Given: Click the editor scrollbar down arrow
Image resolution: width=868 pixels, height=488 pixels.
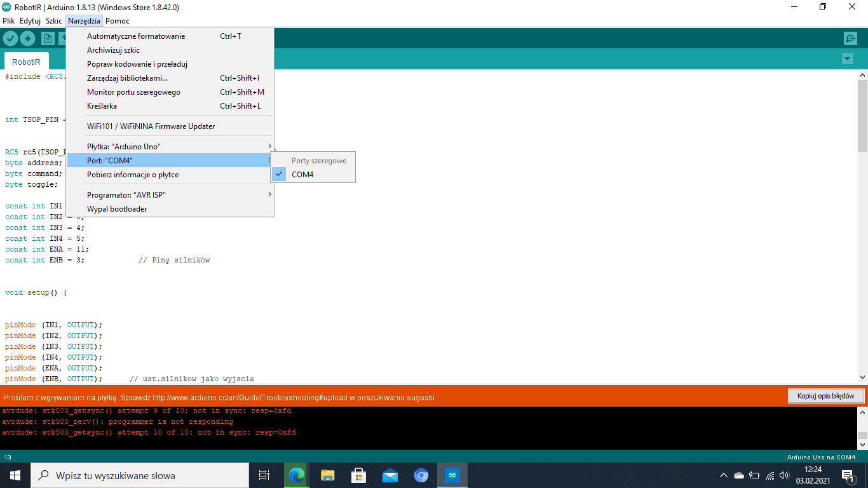Looking at the screenshot, I should coord(862,377).
